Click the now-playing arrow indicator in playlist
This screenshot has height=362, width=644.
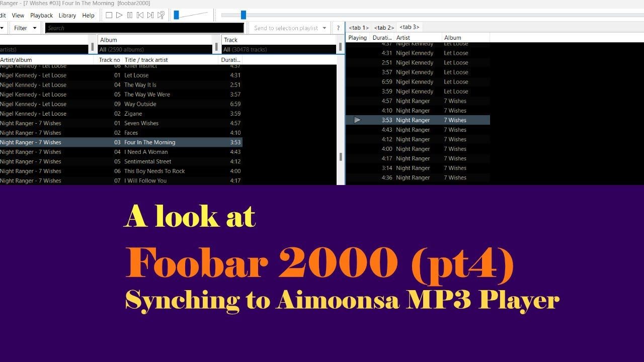[357, 120]
